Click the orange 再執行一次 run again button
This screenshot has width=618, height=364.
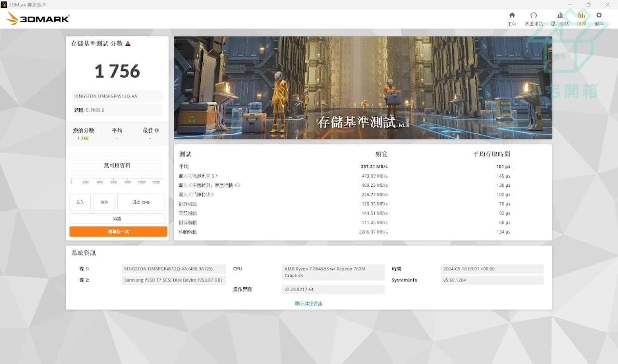pyautogui.click(x=118, y=232)
